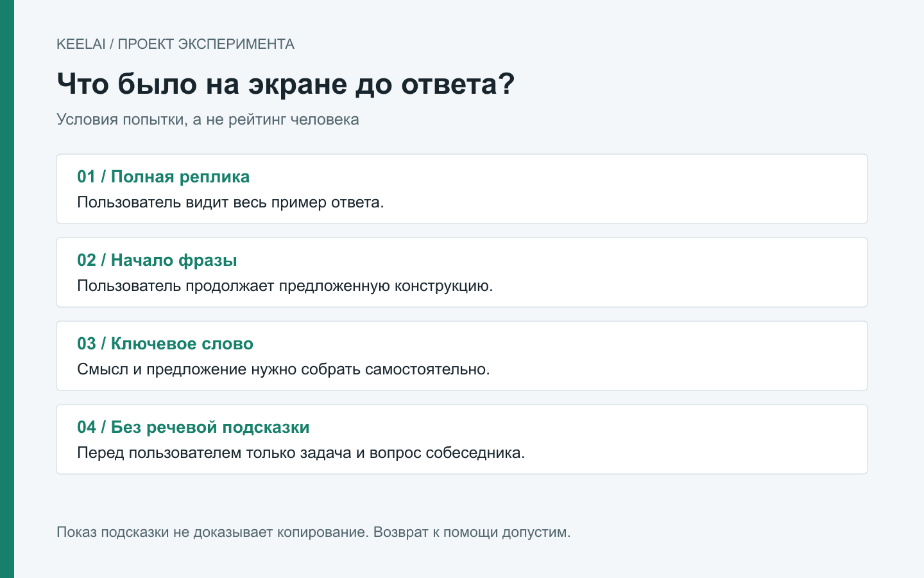Click the 'KEELAI / ПРОЕКТ ЭКСПЕРИМЕНТА' breadcrumb text
The image size is (924, 578).
click(x=175, y=44)
